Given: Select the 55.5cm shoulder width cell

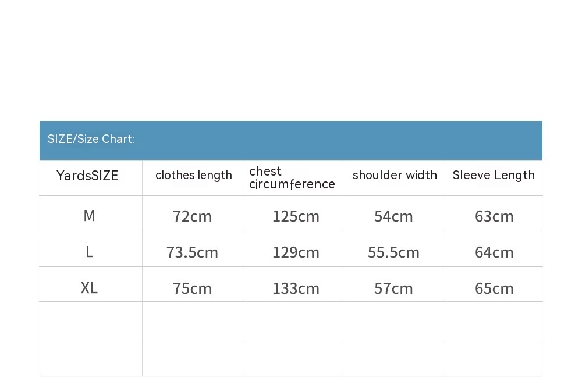Looking at the screenshot, I should (393, 252).
